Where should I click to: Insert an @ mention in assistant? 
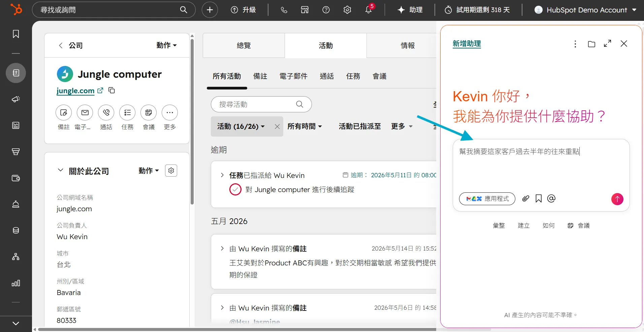[x=551, y=199]
